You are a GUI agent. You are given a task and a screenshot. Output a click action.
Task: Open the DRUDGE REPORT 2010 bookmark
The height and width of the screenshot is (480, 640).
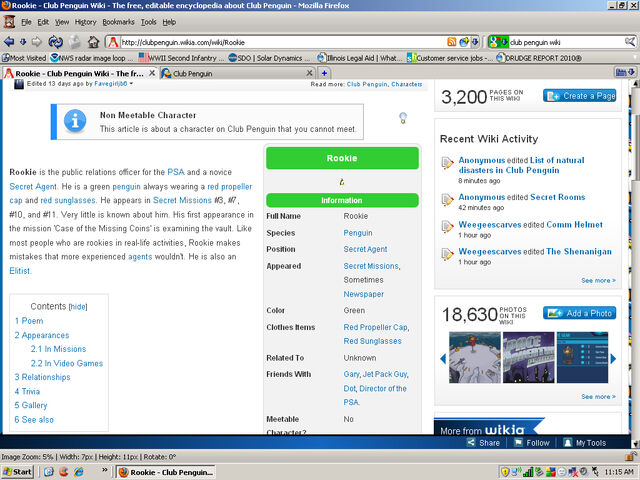[539, 58]
